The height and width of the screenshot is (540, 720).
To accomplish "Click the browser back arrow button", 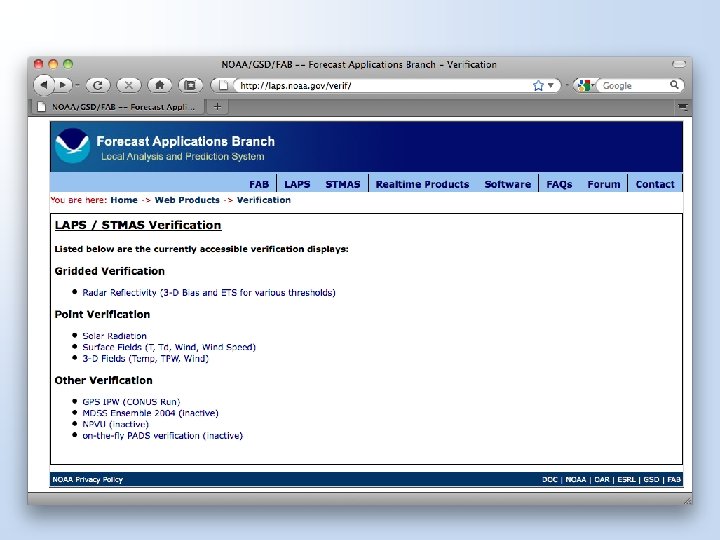I will 44,85.
